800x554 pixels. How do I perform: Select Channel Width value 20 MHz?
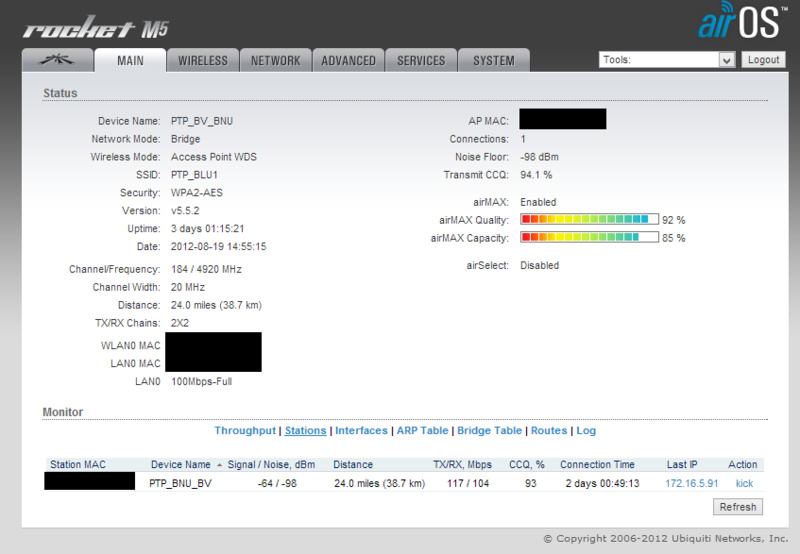click(188, 287)
